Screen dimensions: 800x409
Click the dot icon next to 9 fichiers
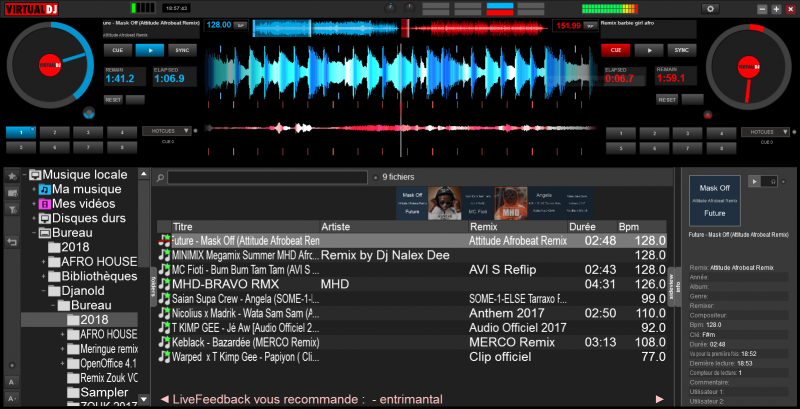376,178
